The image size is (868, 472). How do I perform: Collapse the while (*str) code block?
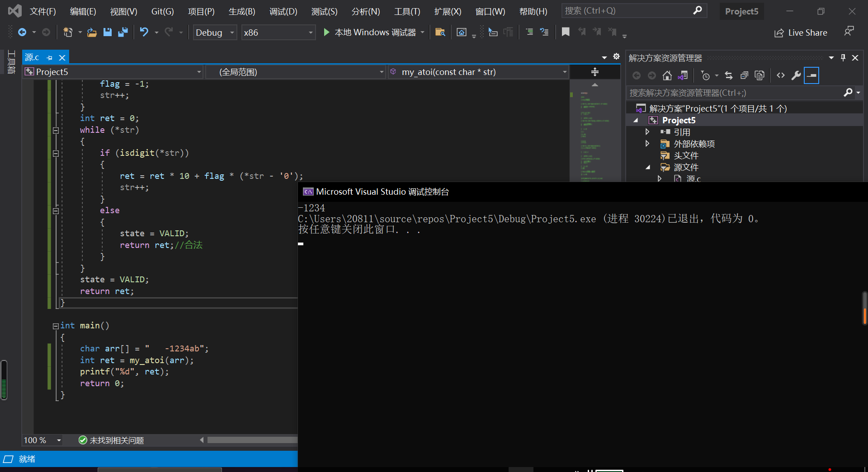pyautogui.click(x=56, y=130)
